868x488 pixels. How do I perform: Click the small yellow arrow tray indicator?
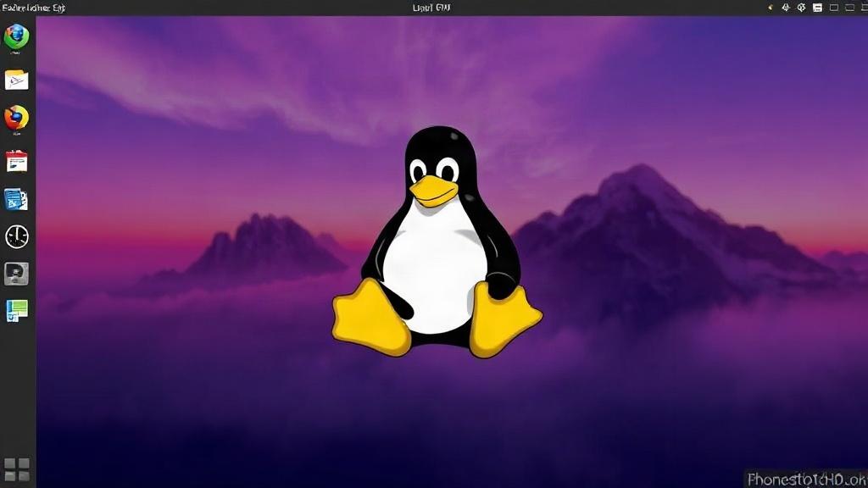[770, 8]
